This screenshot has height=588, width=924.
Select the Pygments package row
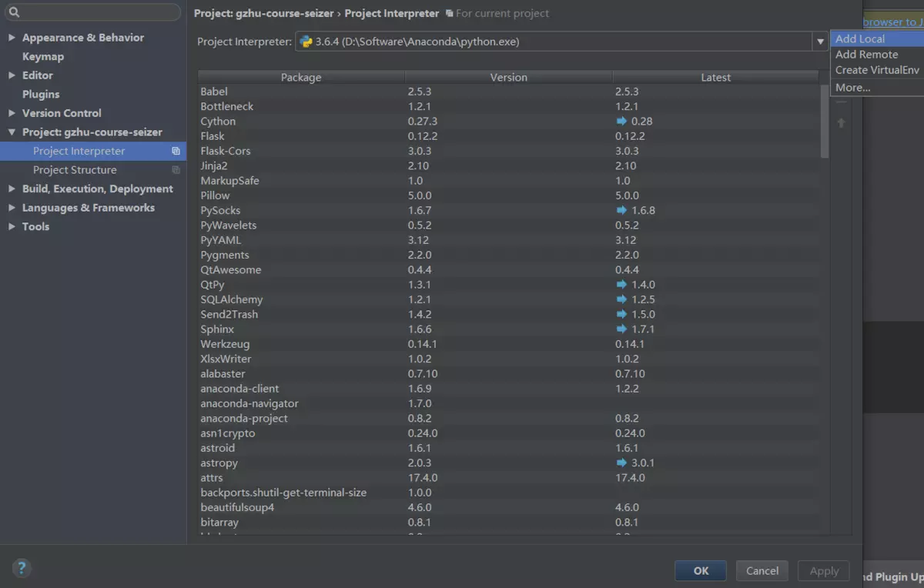coord(509,255)
